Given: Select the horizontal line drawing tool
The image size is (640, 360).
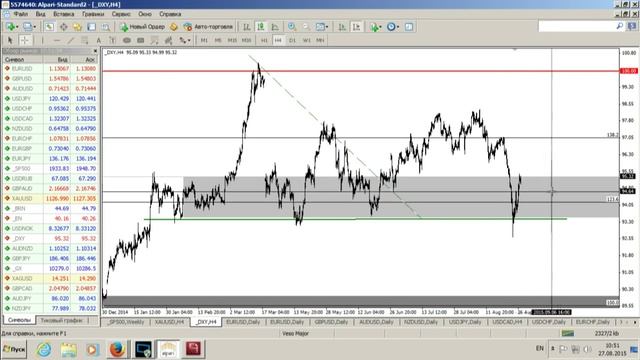Looking at the screenshot, I should coord(57,40).
